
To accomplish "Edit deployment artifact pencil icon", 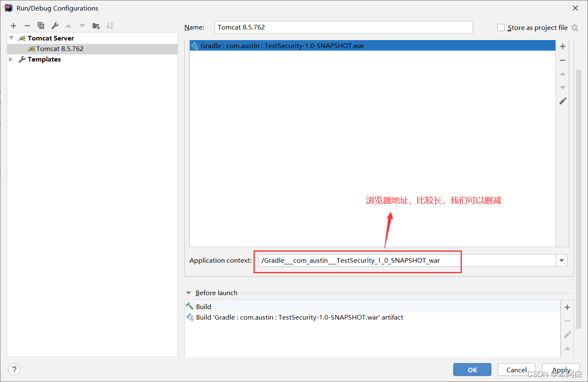I will point(563,101).
